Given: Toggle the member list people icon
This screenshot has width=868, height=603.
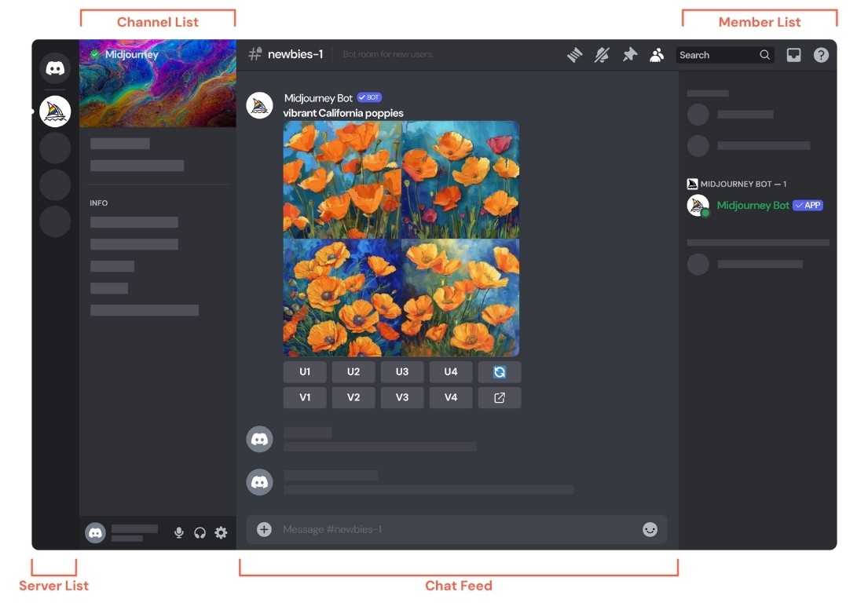Looking at the screenshot, I should pos(657,55).
